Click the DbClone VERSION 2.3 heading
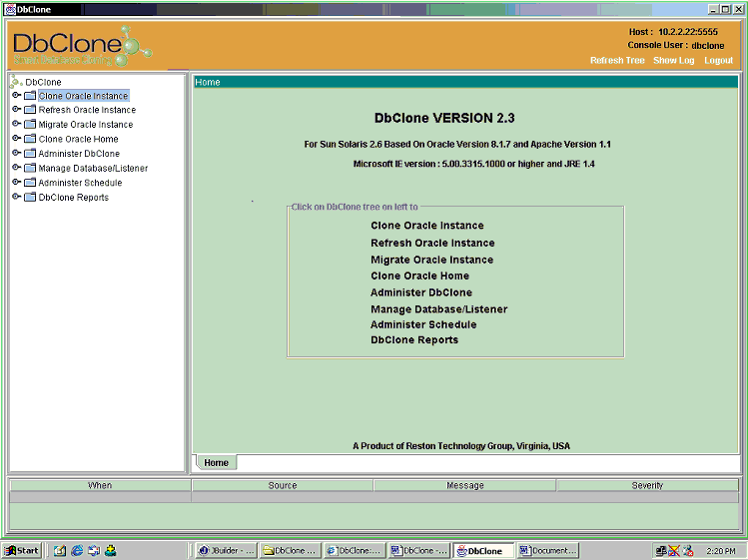748x560 pixels. (444, 119)
